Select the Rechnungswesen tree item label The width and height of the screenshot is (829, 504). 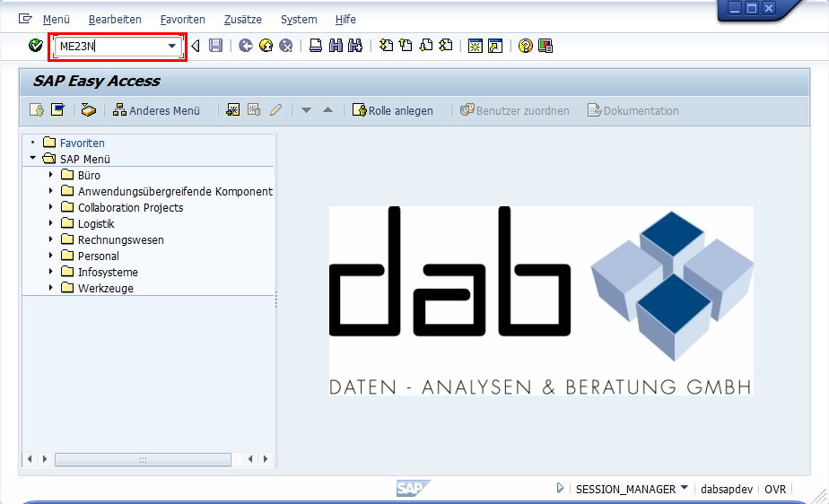coord(121,239)
